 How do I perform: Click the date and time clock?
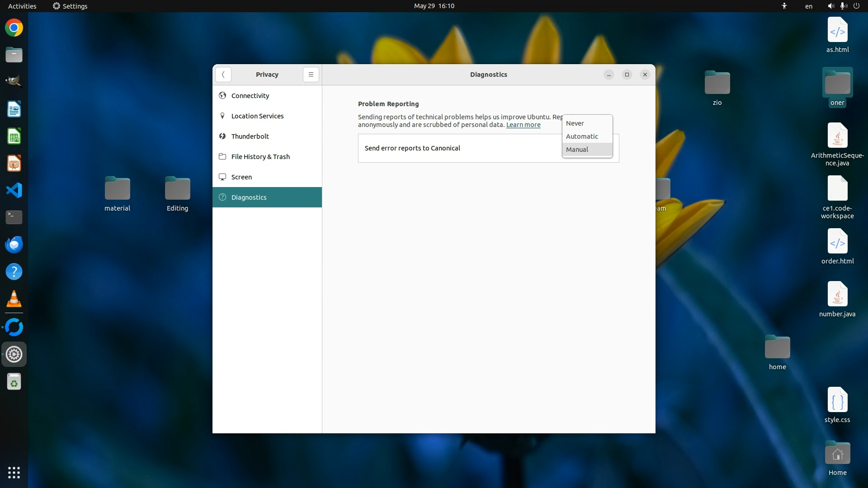[434, 6]
